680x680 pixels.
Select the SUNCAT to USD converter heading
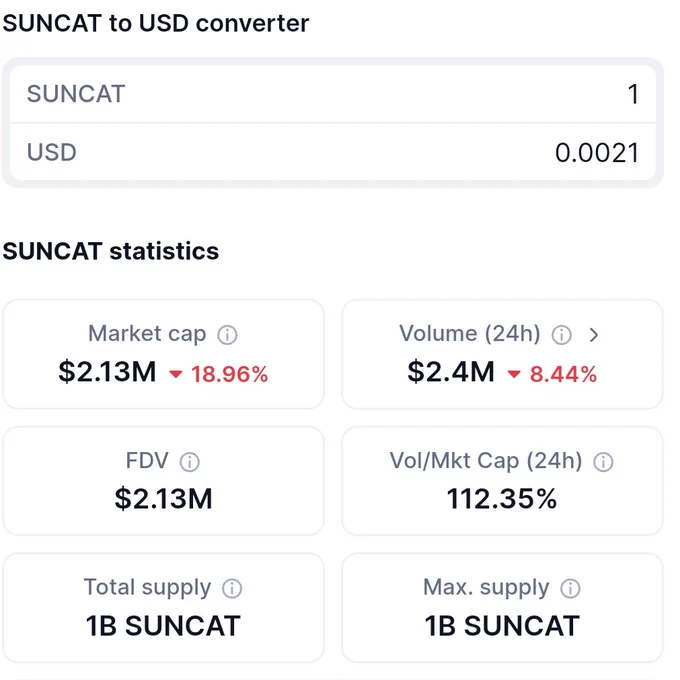(156, 23)
